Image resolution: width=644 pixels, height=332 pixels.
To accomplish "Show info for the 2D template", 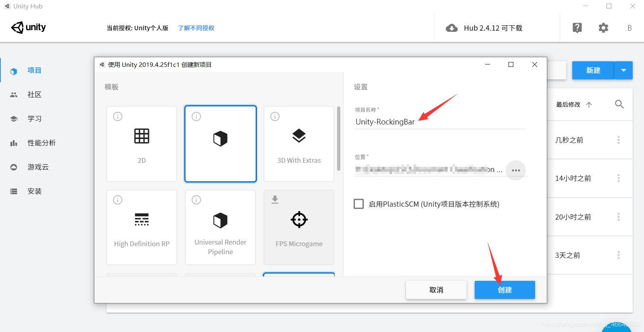I will pos(118,116).
